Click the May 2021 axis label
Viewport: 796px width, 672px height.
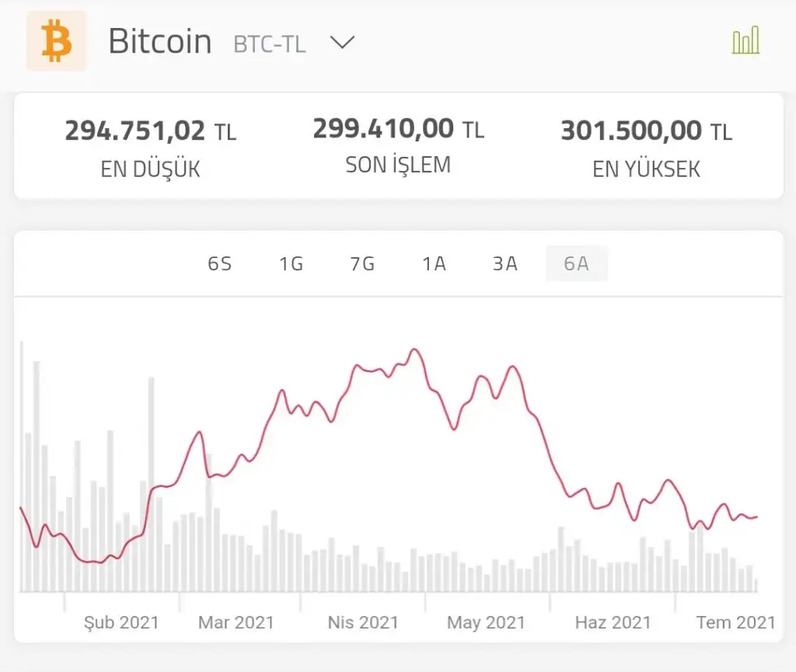pos(486,622)
